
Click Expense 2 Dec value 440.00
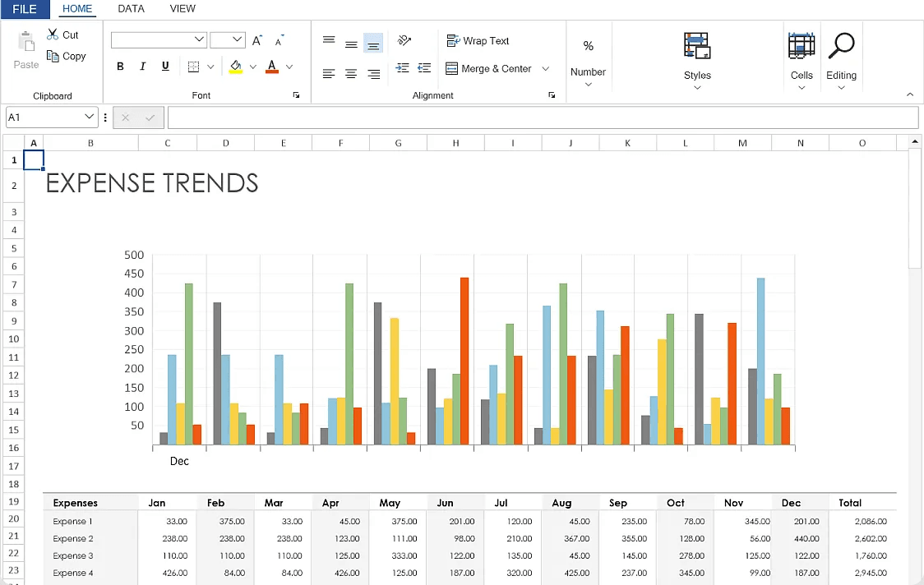coord(806,538)
